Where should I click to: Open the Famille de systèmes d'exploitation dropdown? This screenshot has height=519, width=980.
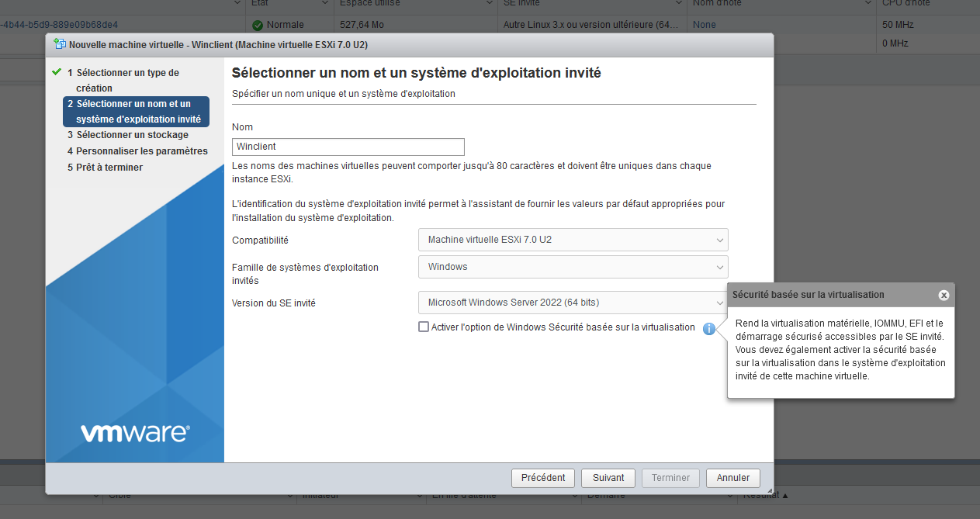[573, 267]
